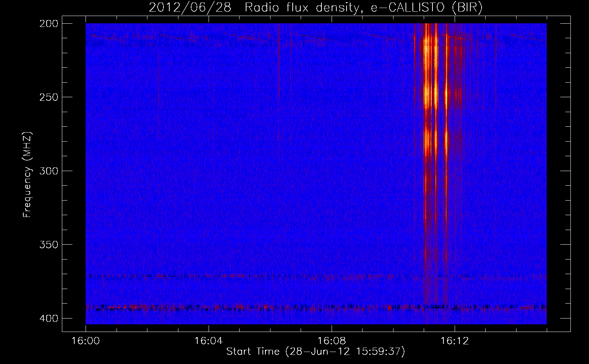This screenshot has height=364, width=589.
Task: Click the plot title mentioning e-CALLISTO (BIR)
Action: [316, 8]
